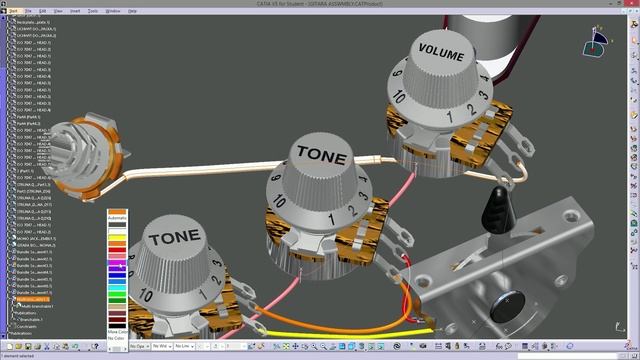Open the Start menu in menu bar
Viewport: 640px width, 360px height.
[x=13, y=11]
